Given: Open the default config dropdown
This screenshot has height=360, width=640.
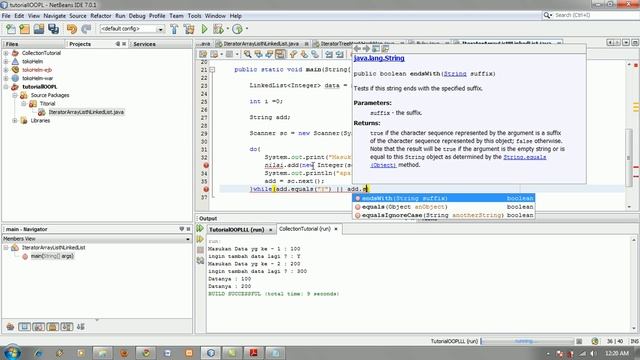Looking at the screenshot, I should (160, 29).
